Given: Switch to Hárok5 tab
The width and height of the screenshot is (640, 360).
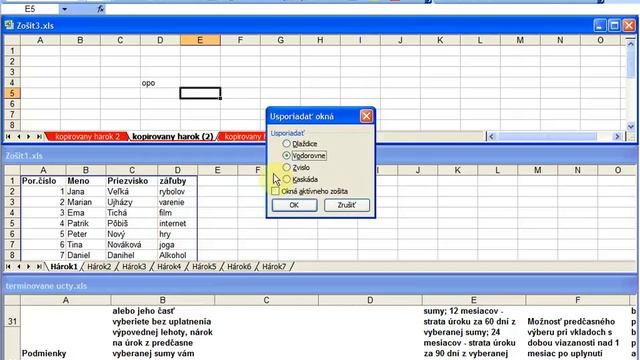Looking at the screenshot, I should 204,267.
